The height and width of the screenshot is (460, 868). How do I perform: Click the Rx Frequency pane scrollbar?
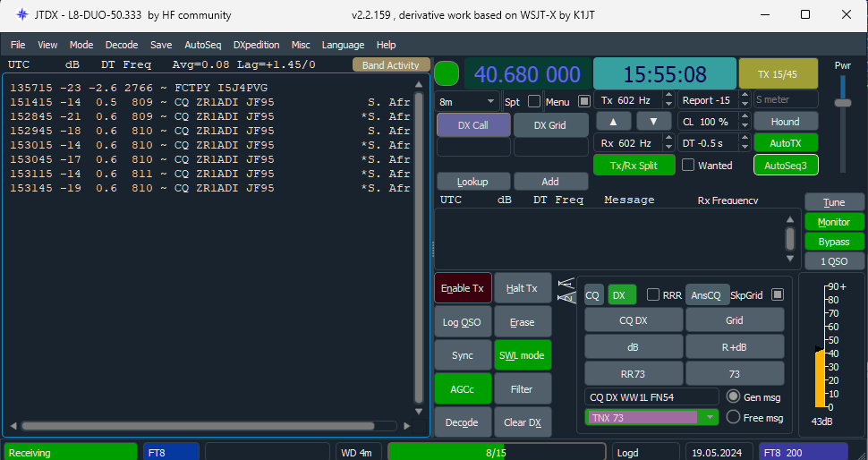click(x=790, y=239)
